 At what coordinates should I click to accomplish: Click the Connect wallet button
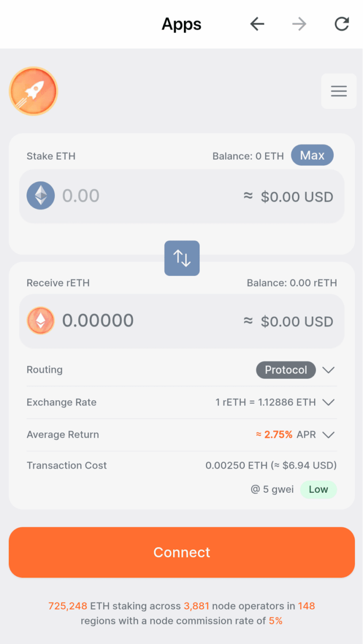[181, 552]
